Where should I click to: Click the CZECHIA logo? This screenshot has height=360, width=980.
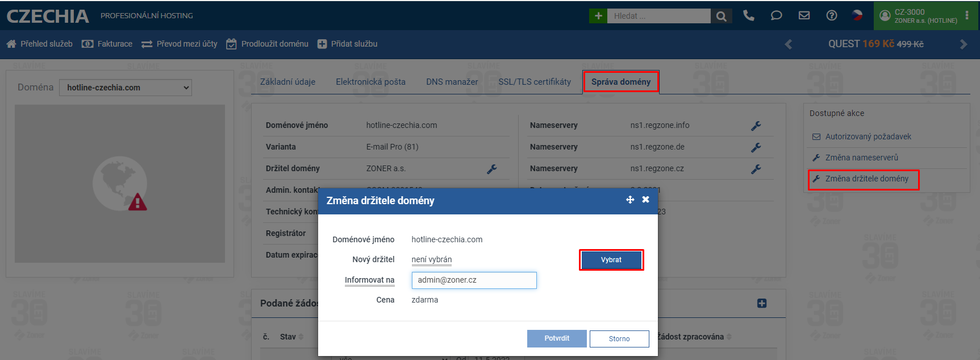48,16
